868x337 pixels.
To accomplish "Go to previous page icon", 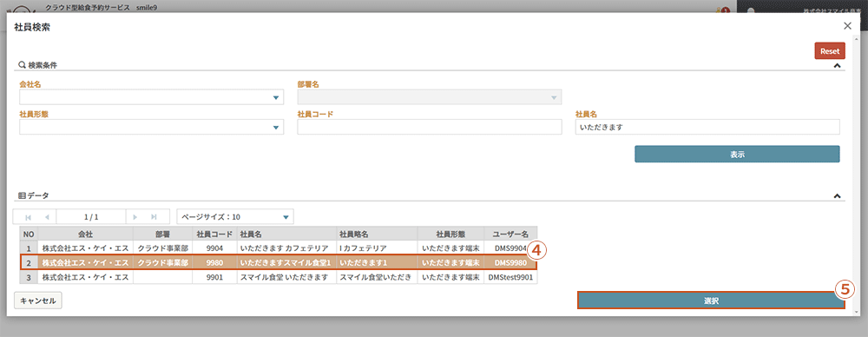I will pos(47,217).
